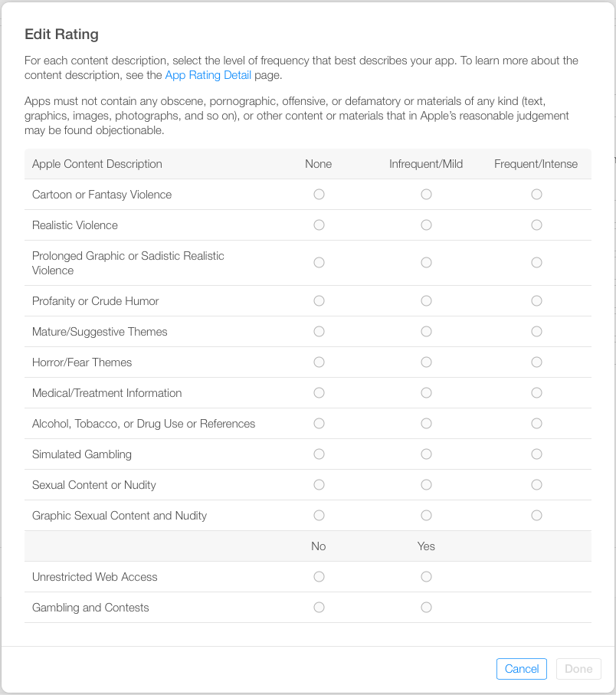Set Profanity or Crude Humor to None

coord(319,301)
